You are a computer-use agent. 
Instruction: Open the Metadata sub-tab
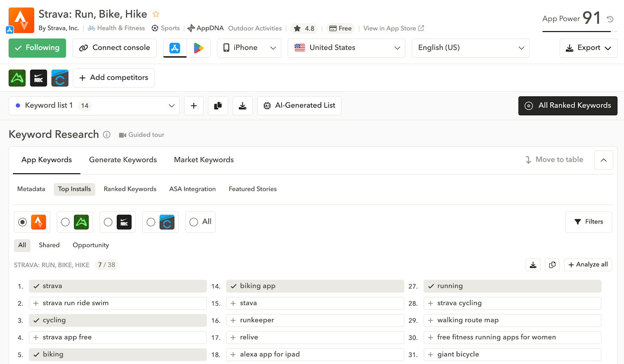pos(31,189)
